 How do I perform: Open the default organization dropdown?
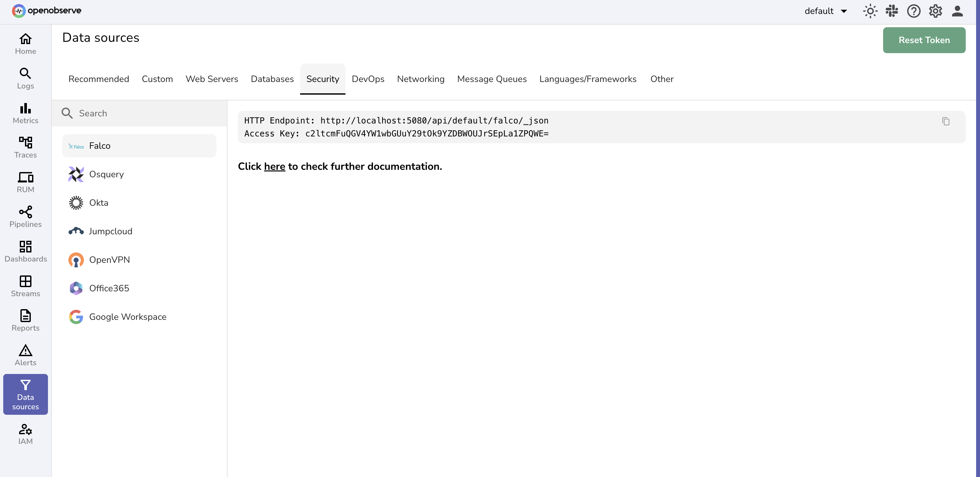pos(826,11)
